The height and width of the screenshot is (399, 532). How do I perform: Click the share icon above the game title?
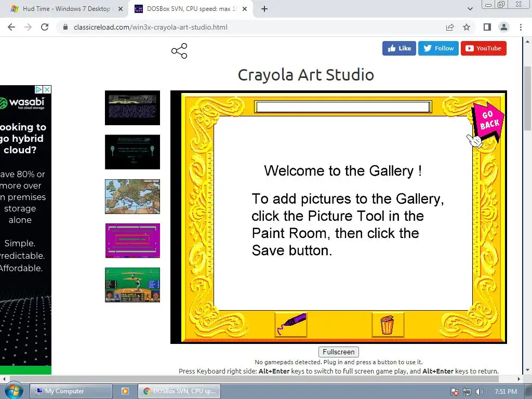pos(179,51)
